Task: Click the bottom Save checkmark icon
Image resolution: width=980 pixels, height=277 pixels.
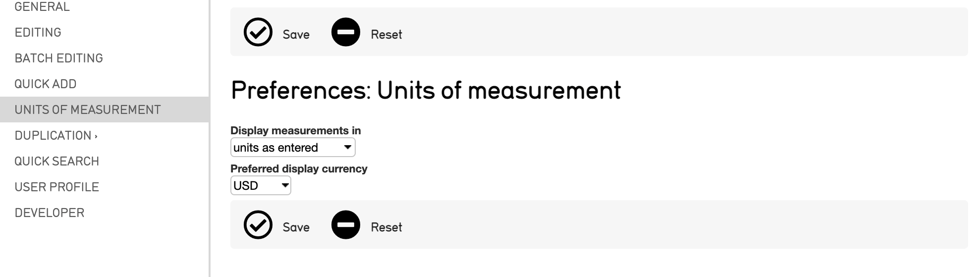Action: (258, 225)
